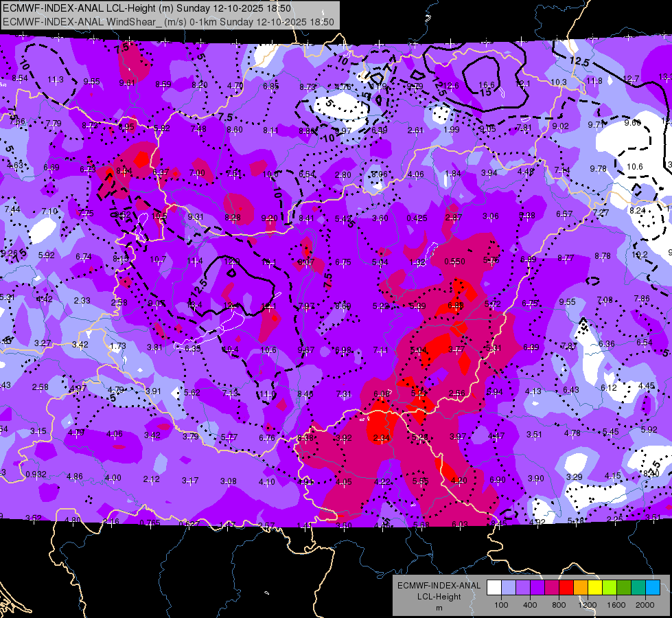
Task: Click the 12.7 wind shear value
Action: pos(631,78)
